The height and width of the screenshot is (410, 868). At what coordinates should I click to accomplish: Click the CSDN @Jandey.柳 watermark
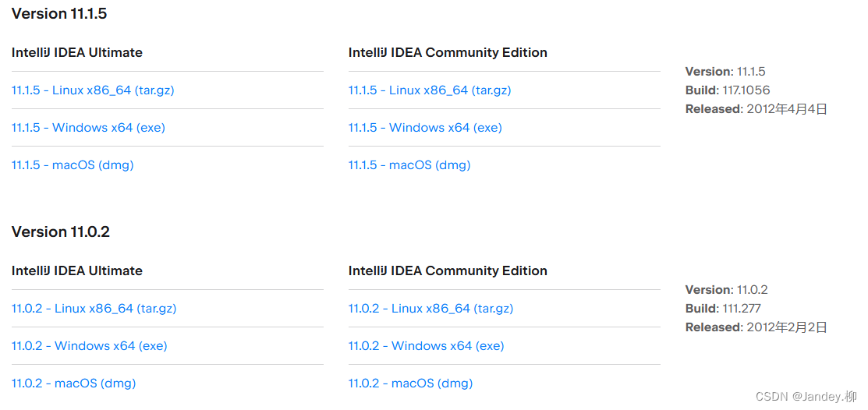[x=806, y=397]
